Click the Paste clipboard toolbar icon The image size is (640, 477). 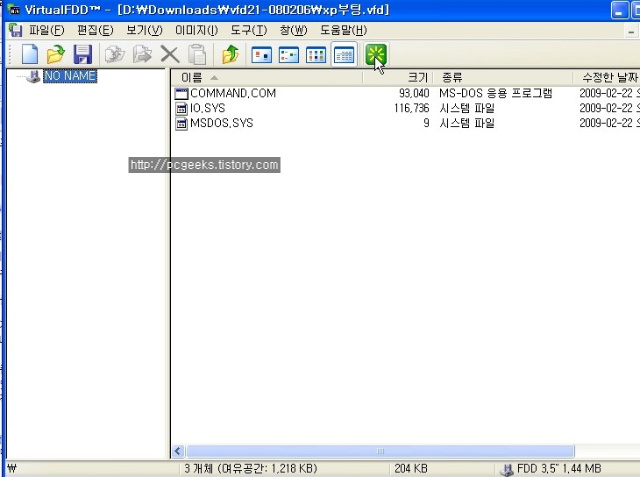(197, 54)
